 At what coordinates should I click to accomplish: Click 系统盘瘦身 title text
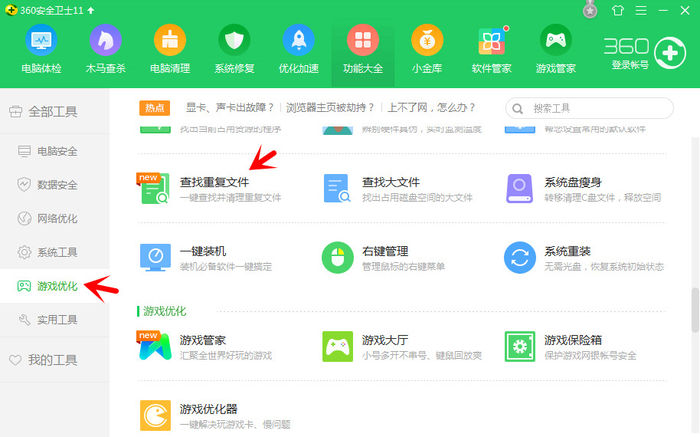(573, 182)
